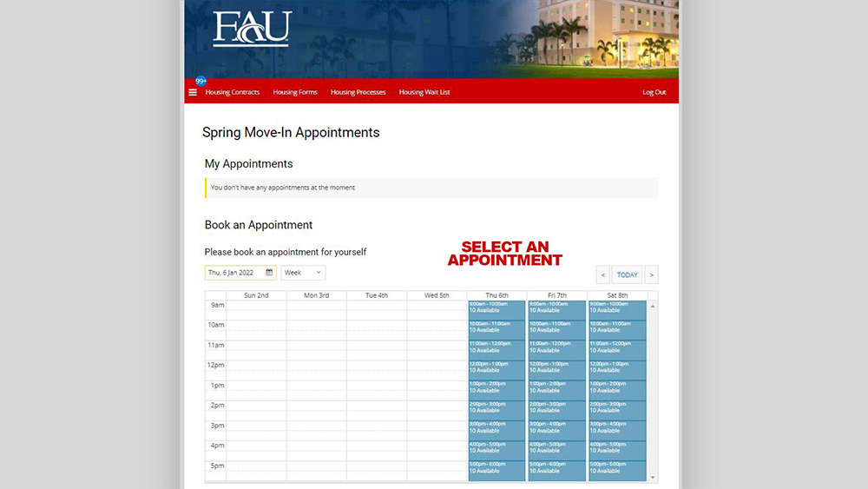Select Friday 12:00pm-1:00pm appointment slot
The height and width of the screenshot is (489, 868).
click(x=557, y=370)
